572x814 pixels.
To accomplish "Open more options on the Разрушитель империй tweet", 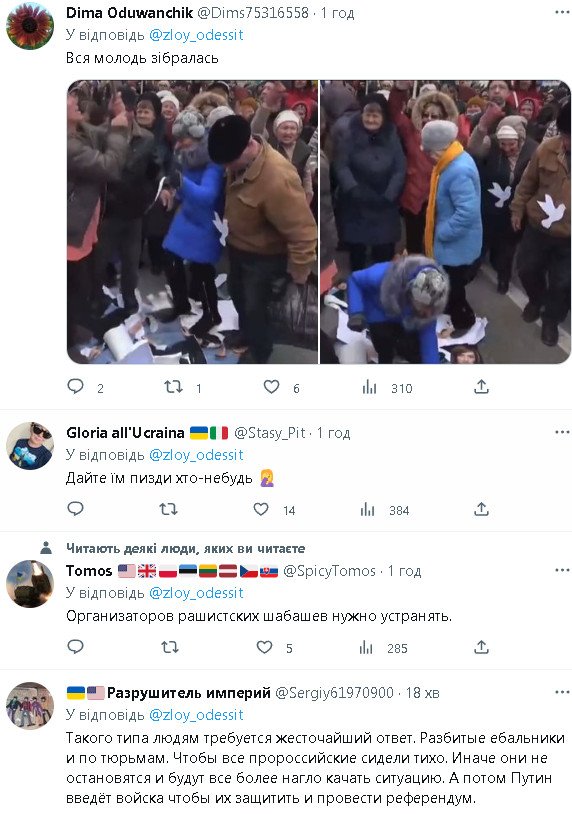I will pos(562,692).
